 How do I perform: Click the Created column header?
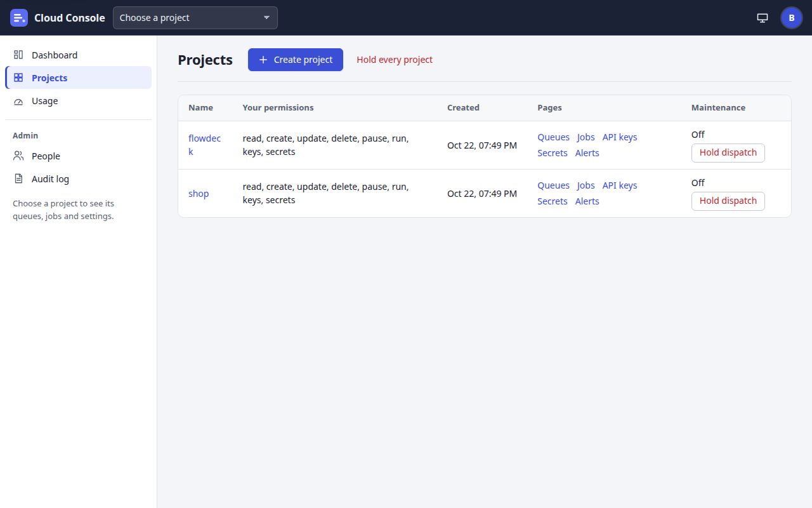tap(463, 108)
